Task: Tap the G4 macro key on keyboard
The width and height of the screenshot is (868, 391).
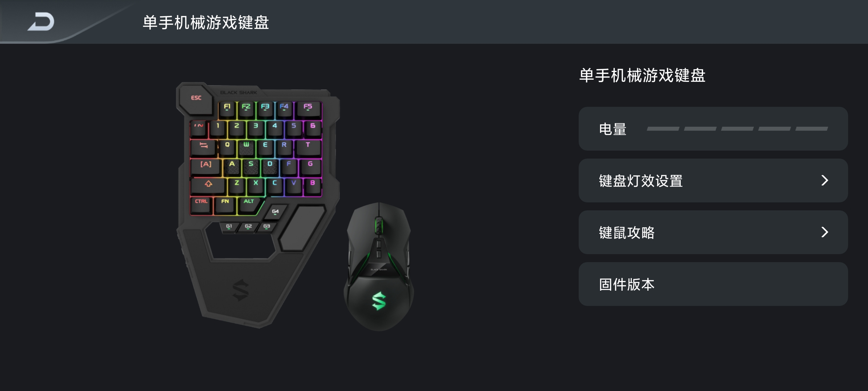Action: pos(275,211)
